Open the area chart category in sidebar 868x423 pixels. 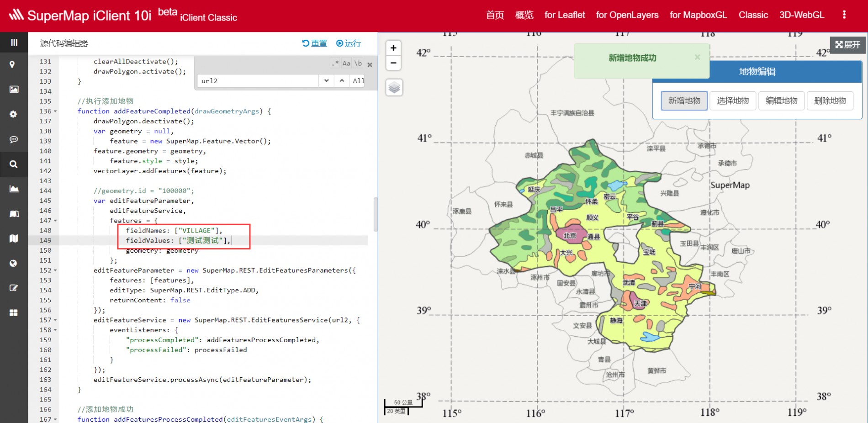pos(14,189)
